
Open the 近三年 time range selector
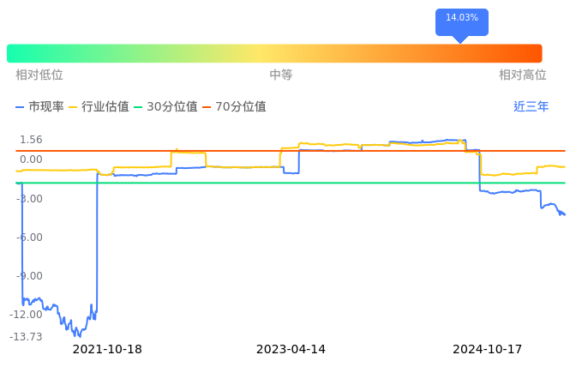pyautogui.click(x=531, y=107)
